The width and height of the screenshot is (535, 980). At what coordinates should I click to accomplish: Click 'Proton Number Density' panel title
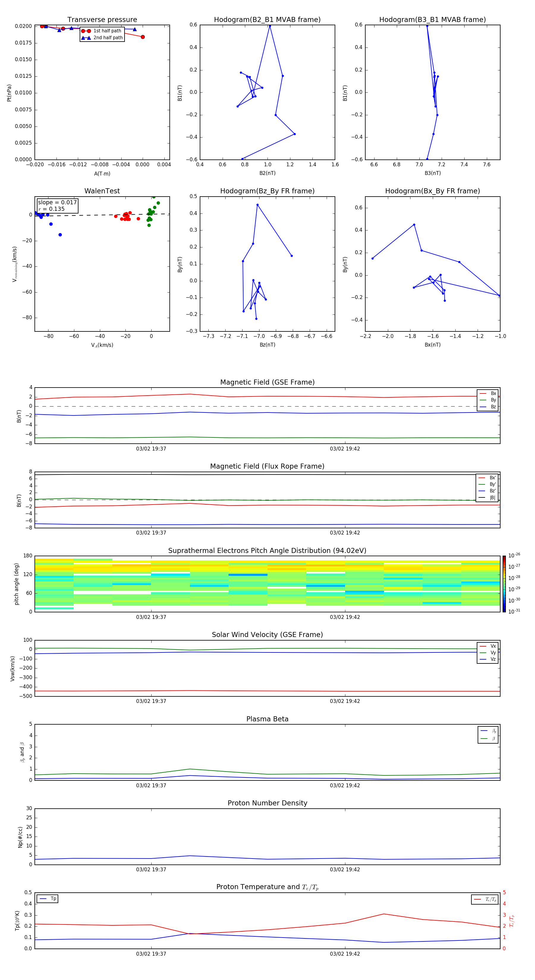pyautogui.click(x=267, y=803)
